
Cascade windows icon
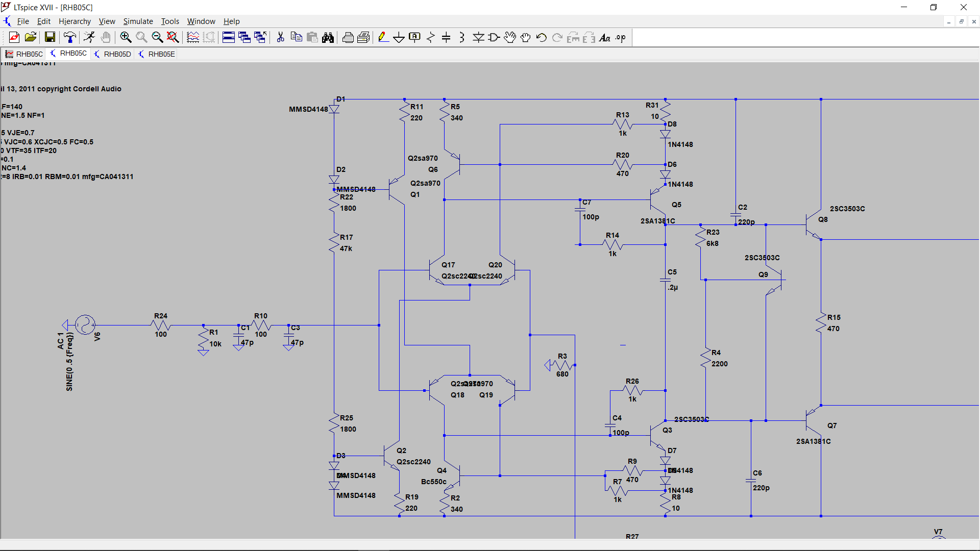(x=244, y=37)
